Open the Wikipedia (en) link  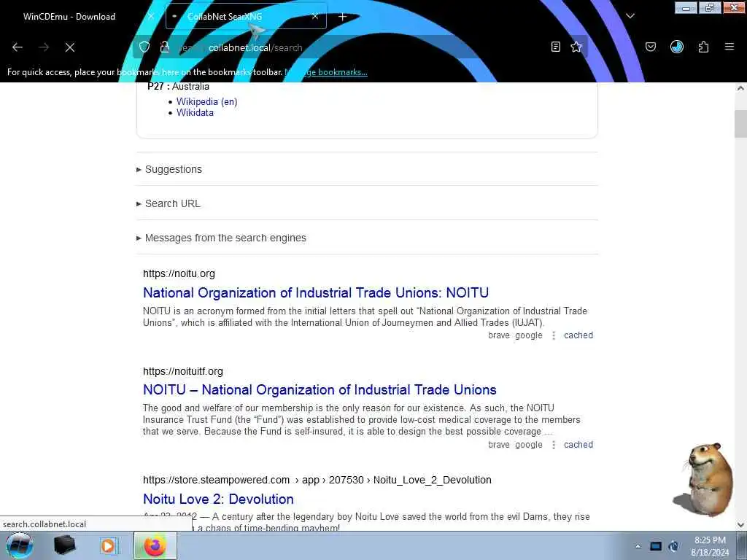click(x=206, y=101)
